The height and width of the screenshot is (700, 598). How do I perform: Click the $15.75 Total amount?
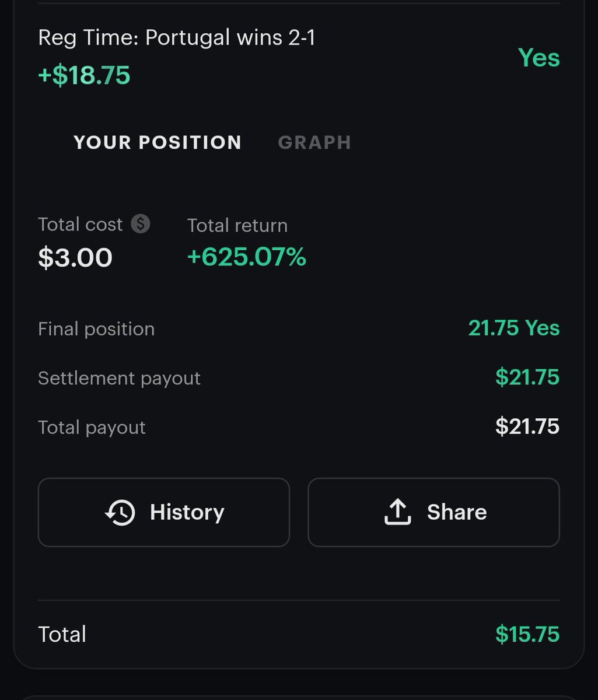pos(527,634)
